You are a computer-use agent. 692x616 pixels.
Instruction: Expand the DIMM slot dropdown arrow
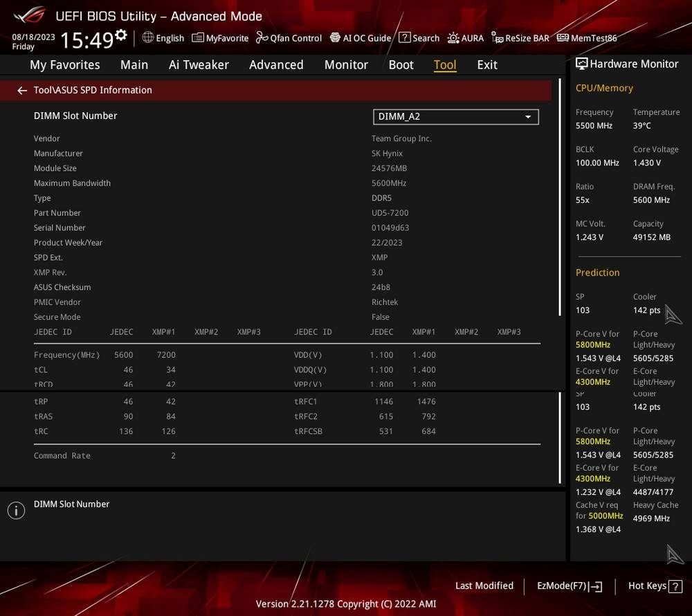(x=527, y=117)
